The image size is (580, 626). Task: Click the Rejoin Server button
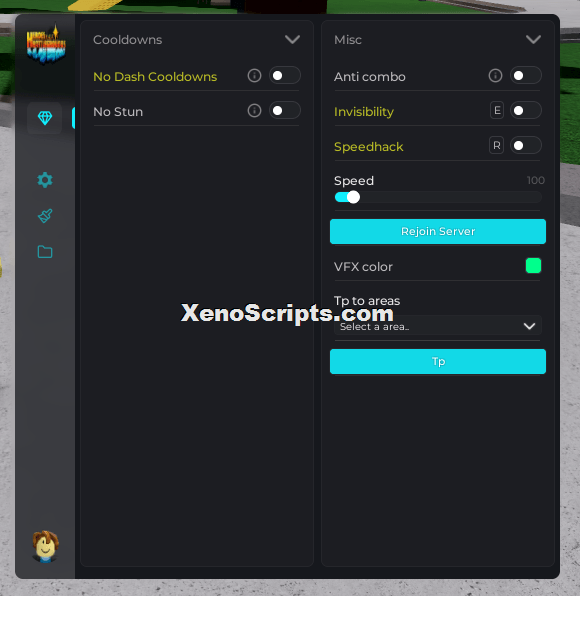click(x=438, y=232)
